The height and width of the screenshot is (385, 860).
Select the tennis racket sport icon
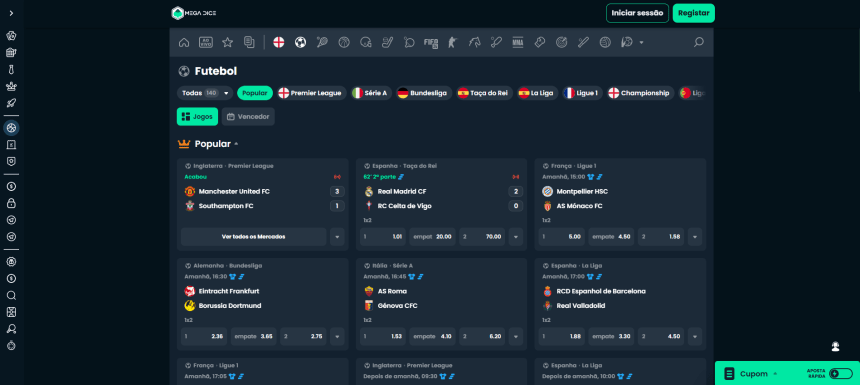click(x=322, y=42)
